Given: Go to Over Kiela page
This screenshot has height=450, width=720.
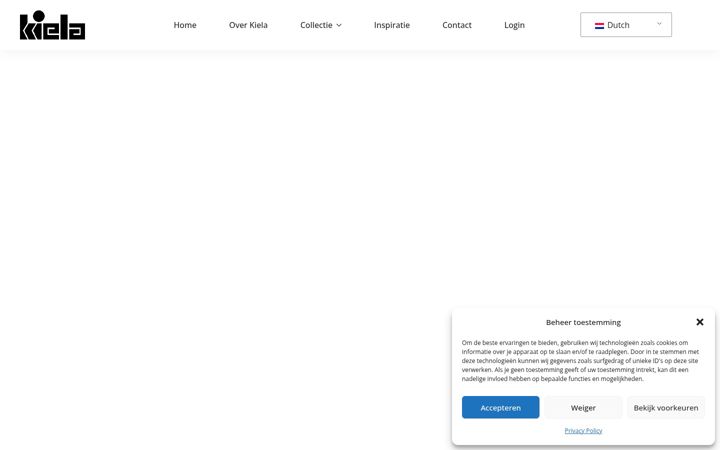Looking at the screenshot, I should [248, 25].
